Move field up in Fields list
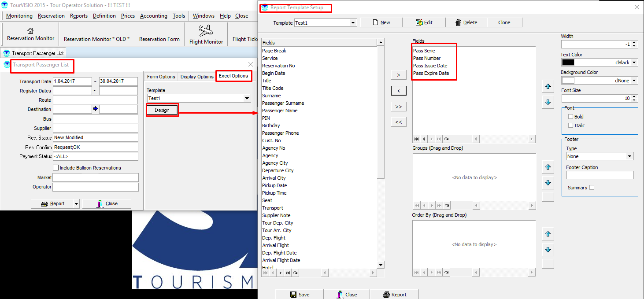The image size is (644, 299). click(x=548, y=87)
